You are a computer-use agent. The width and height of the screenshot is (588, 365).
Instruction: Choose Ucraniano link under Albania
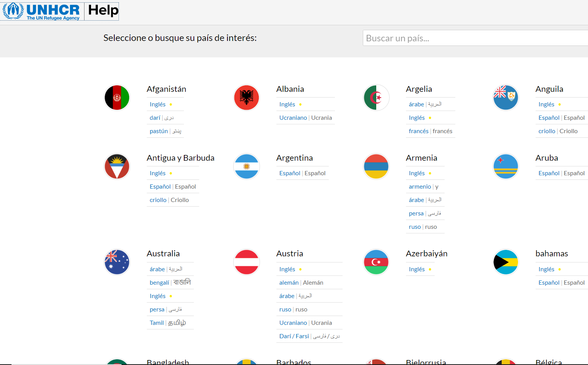(x=293, y=118)
